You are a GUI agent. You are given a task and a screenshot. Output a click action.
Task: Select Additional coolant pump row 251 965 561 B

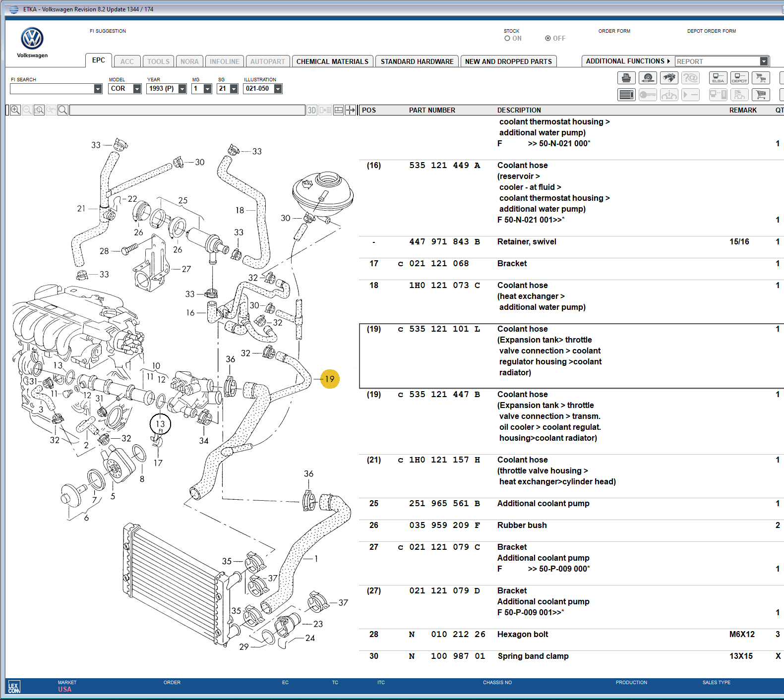(x=572, y=509)
